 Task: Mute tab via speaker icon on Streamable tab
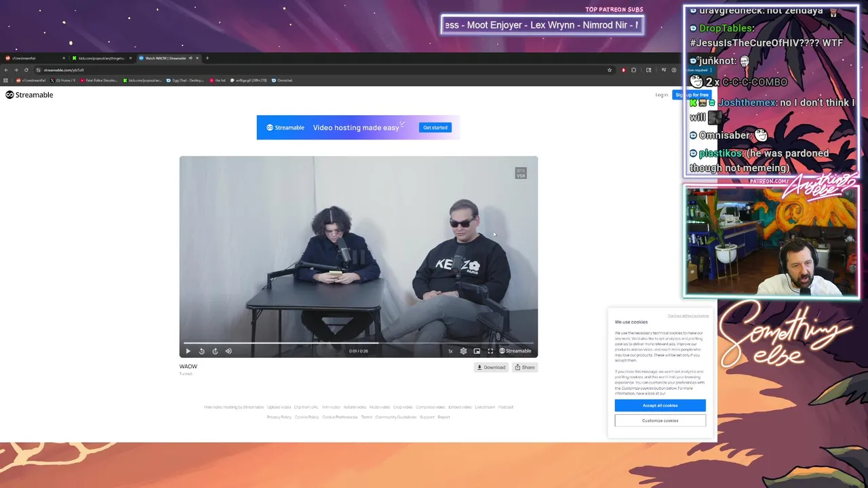click(191, 58)
